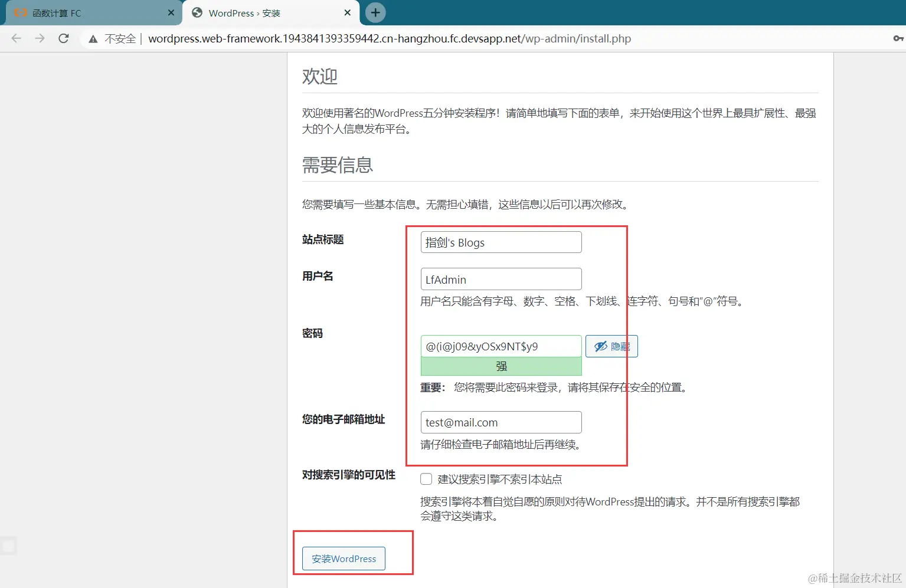Click the 函数计算 FC tab favicon
906x588 pixels.
[21, 12]
